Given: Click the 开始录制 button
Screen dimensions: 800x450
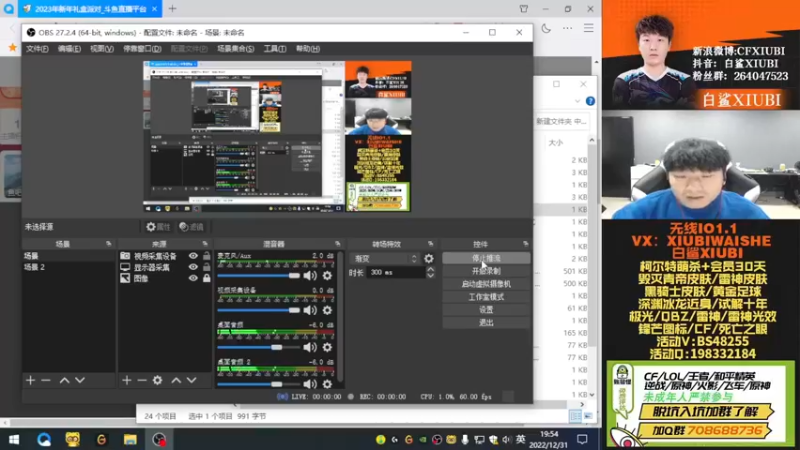Looking at the screenshot, I should 486,271.
